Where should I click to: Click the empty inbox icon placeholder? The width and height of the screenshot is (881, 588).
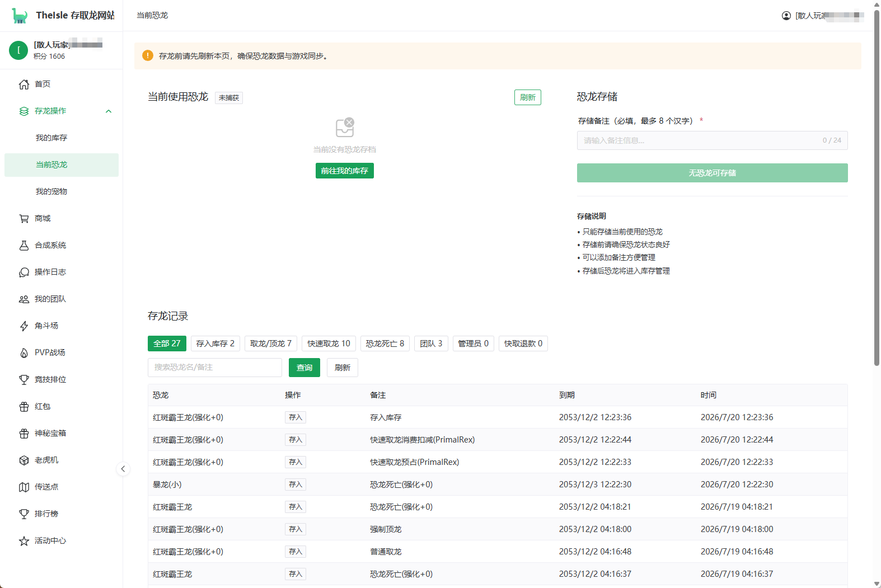pyautogui.click(x=345, y=128)
